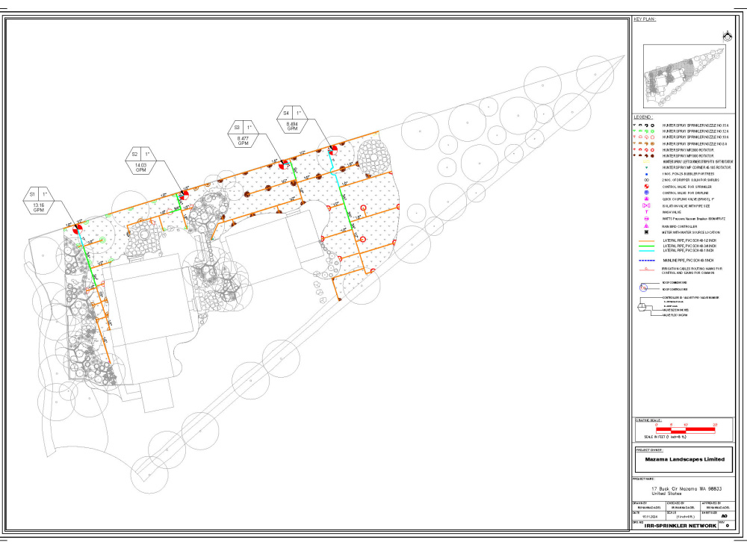The height and width of the screenshot is (560, 747).
Task: Click Hunter spray nozzle no 15 A text
Action: coord(695,125)
